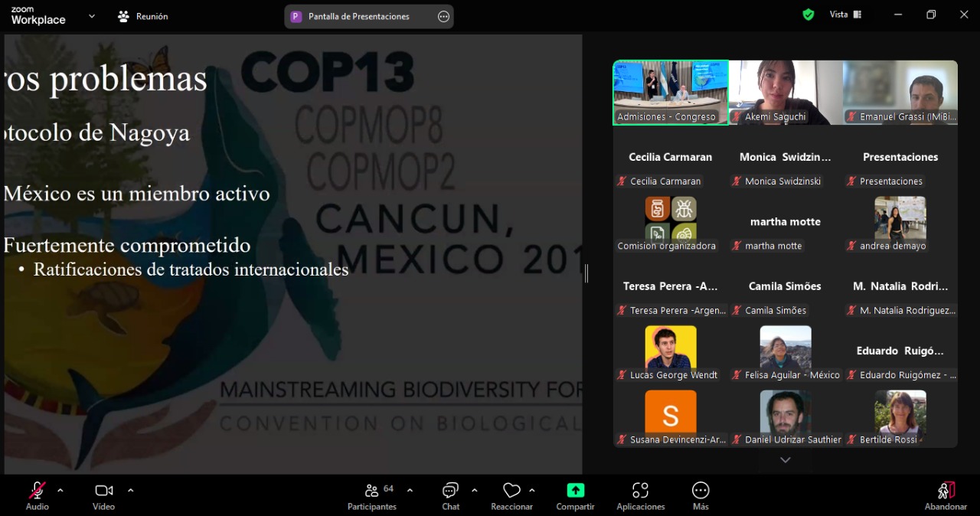Open the Participantes panel icon
Viewport: 980px width, 516px height.
[x=372, y=491]
